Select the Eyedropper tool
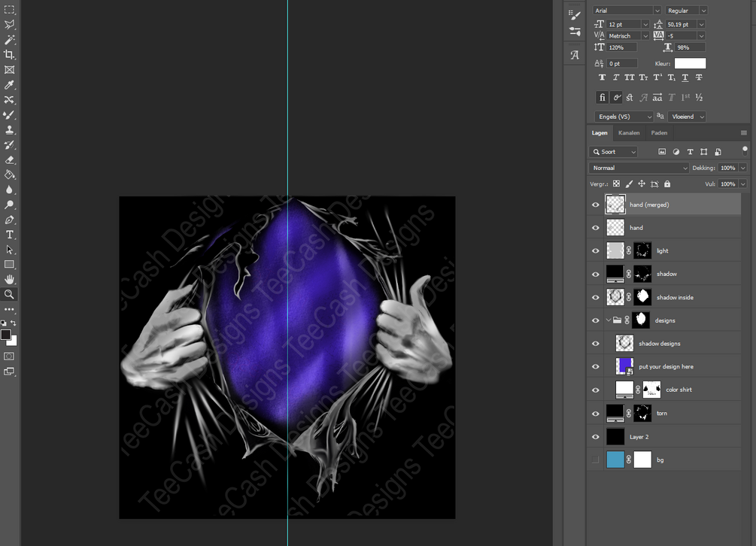The height and width of the screenshot is (546, 756). point(9,85)
